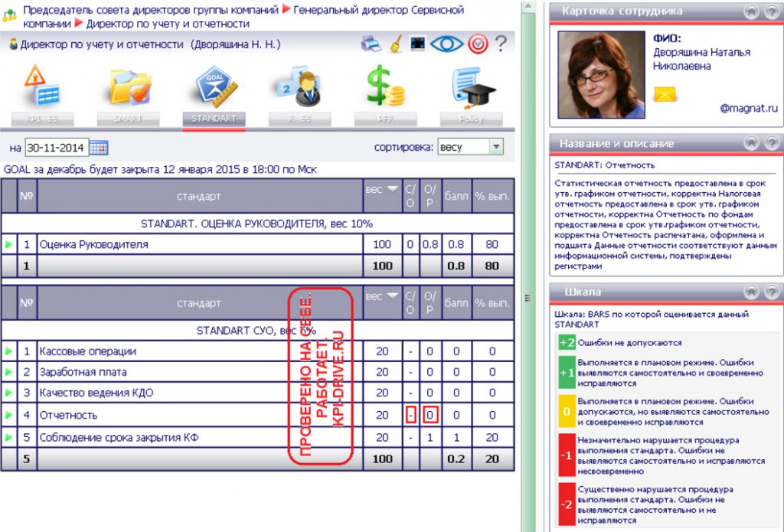Click the org chart icon beside the breadcrumb
Screen dimensions: 784x532
pyautogui.click(x=9, y=15)
